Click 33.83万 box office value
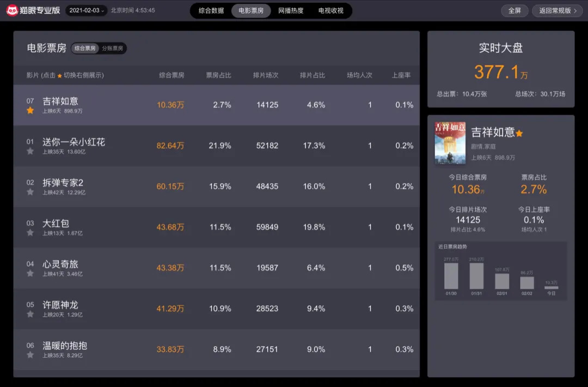The height and width of the screenshot is (387, 588). pos(170,349)
